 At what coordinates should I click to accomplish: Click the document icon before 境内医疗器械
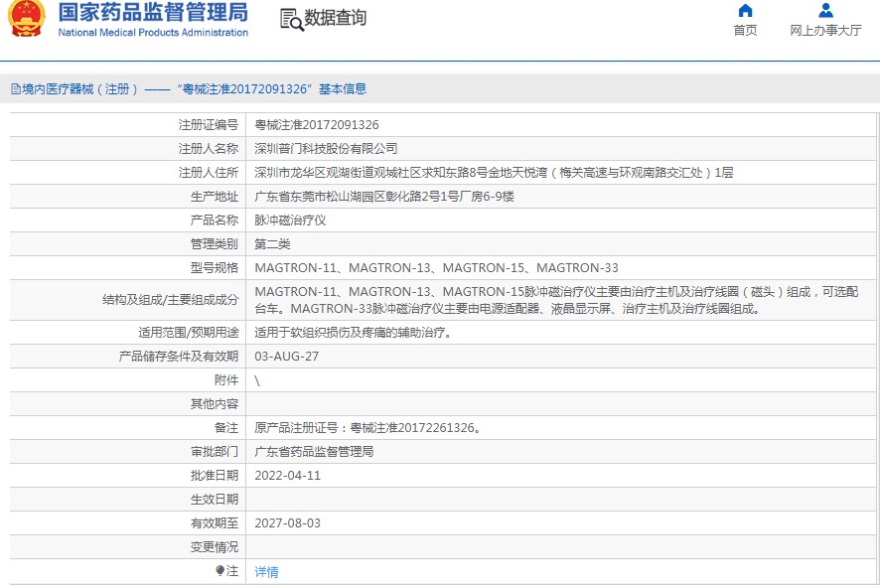click(x=15, y=89)
